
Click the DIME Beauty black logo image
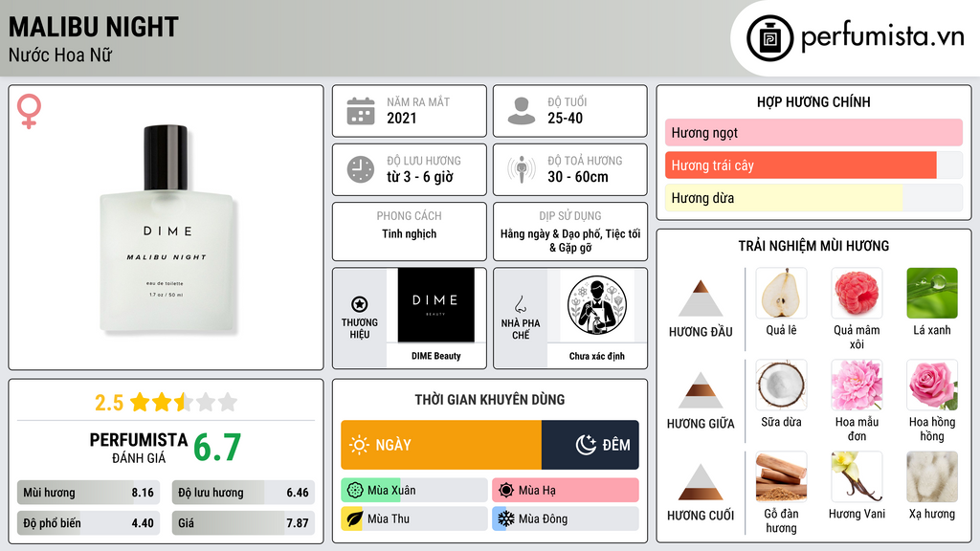point(435,305)
